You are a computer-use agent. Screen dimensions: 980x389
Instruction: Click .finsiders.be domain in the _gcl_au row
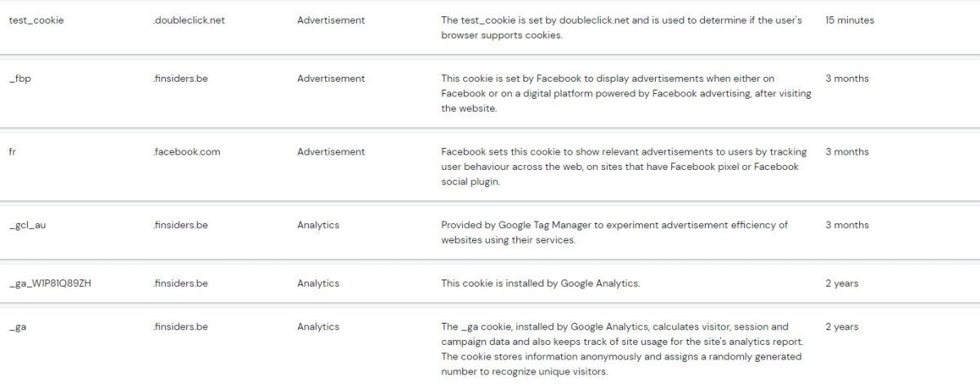(x=180, y=226)
